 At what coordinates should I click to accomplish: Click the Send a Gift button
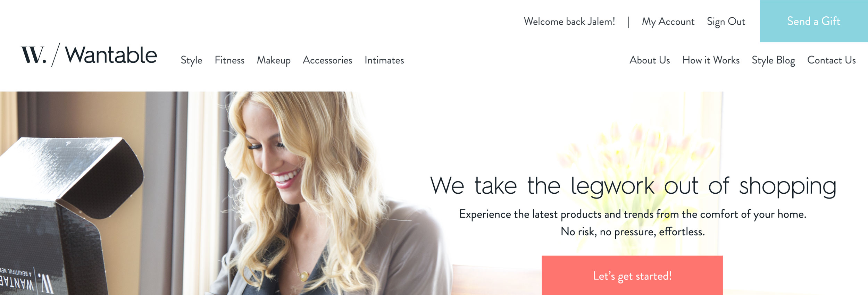[x=813, y=21]
